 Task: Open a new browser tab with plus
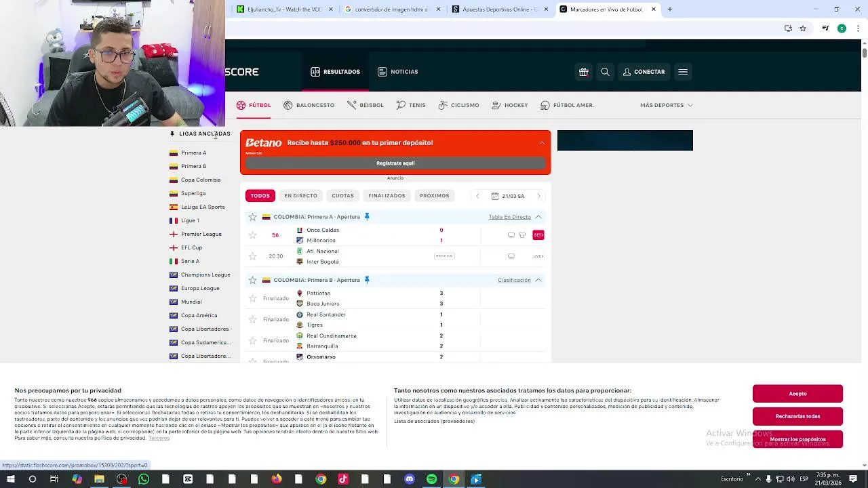(670, 9)
